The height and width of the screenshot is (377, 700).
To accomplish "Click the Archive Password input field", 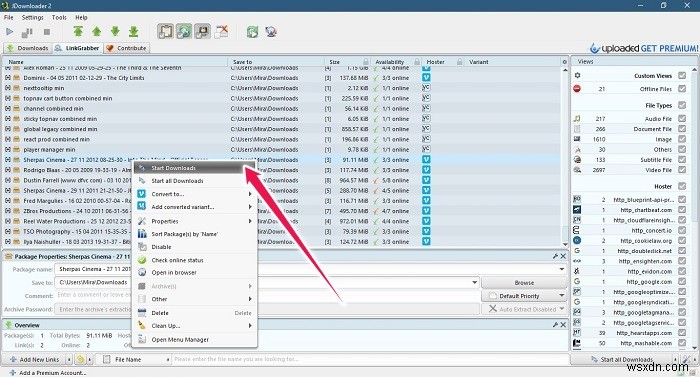I will (267, 309).
